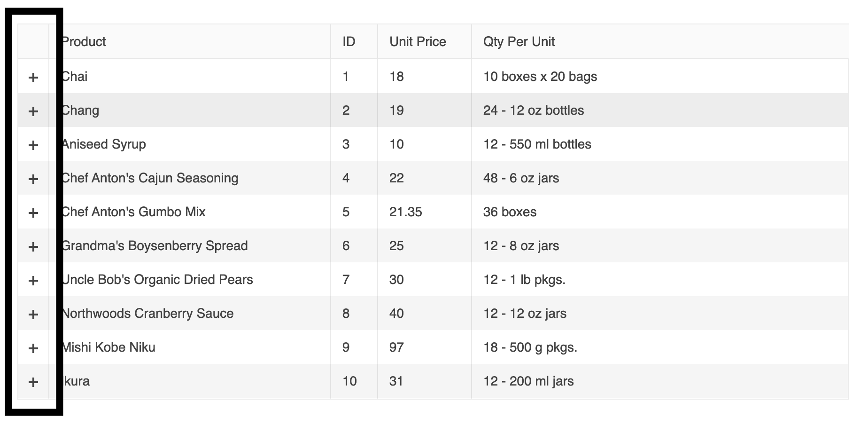Expand the Aniseed Syrup row
This screenshot has height=433, width=868.
tap(33, 145)
